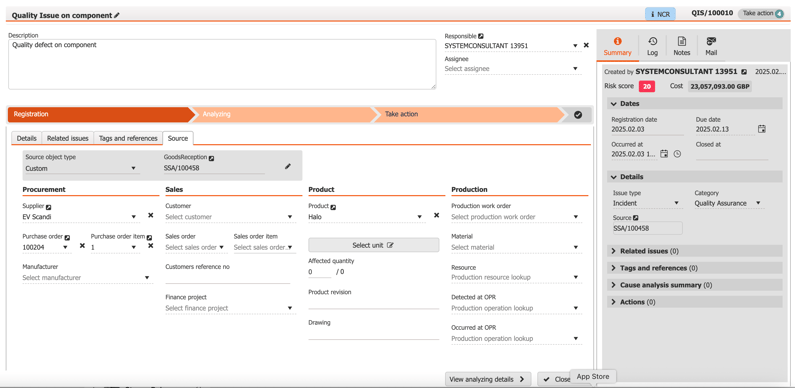Viewport: 795px width, 388px height.
Task: Click the Take action status badge
Action: [x=762, y=14]
